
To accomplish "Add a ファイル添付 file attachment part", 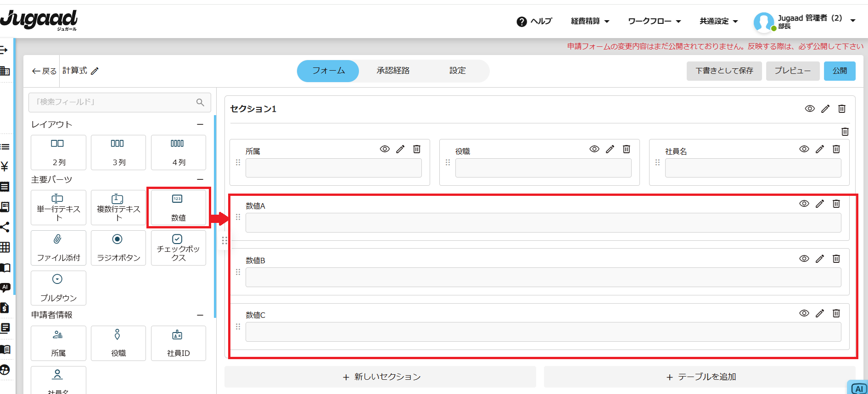I will tap(58, 248).
